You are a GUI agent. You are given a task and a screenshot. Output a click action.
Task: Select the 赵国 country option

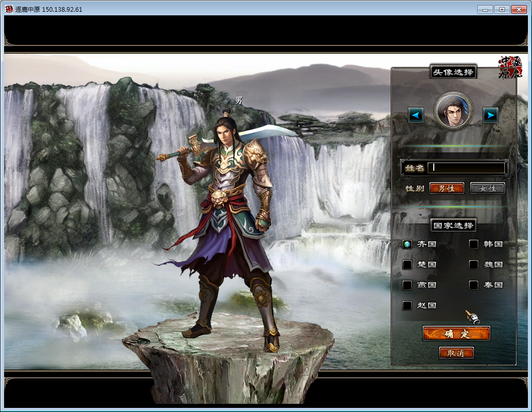(407, 306)
